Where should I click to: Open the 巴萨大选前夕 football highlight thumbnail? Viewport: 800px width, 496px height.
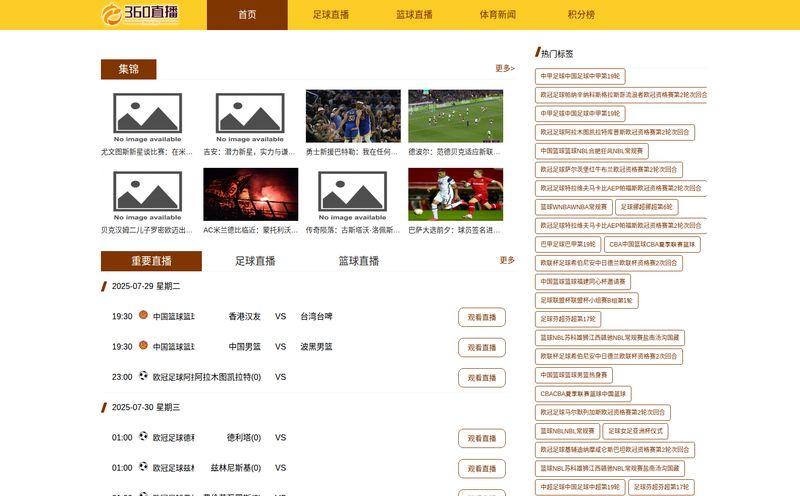455,194
